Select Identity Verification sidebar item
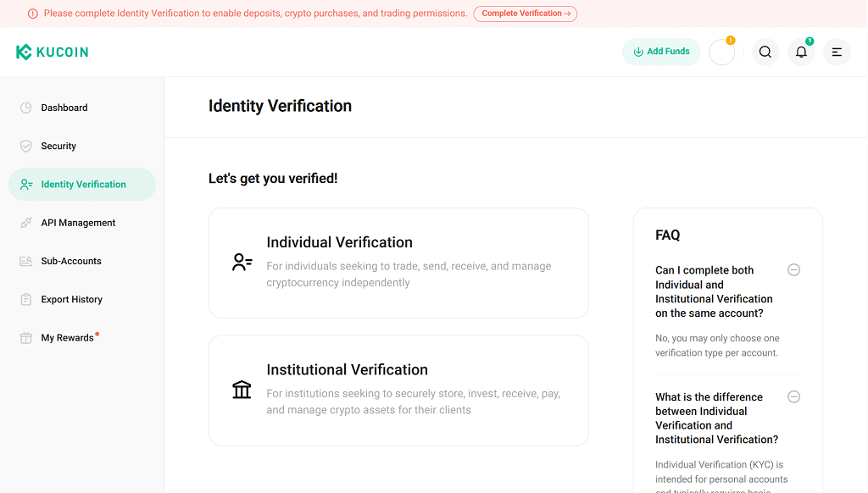 pos(82,185)
